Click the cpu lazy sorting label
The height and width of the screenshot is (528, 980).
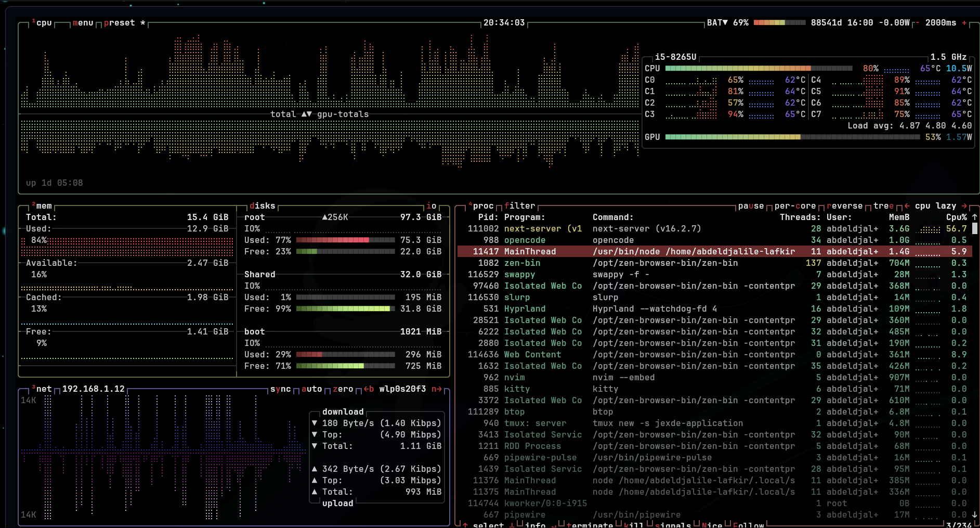click(x=936, y=206)
